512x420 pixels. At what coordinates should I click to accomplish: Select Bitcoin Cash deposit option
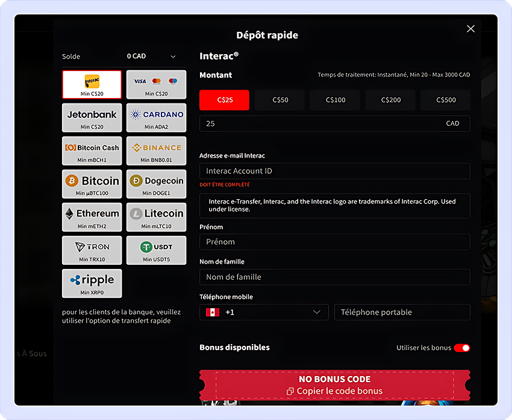92,150
